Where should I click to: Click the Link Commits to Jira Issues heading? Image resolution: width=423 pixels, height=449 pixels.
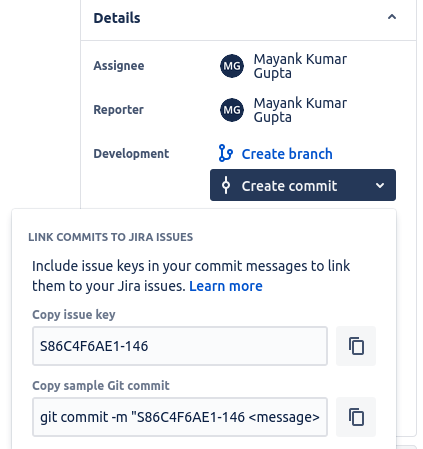[111, 237]
